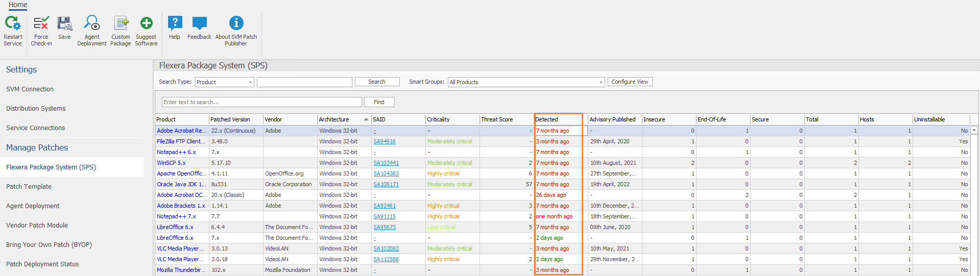980x276 pixels.
Task: Open Agent Deployment in the sidebar
Action: [x=33, y=206]
